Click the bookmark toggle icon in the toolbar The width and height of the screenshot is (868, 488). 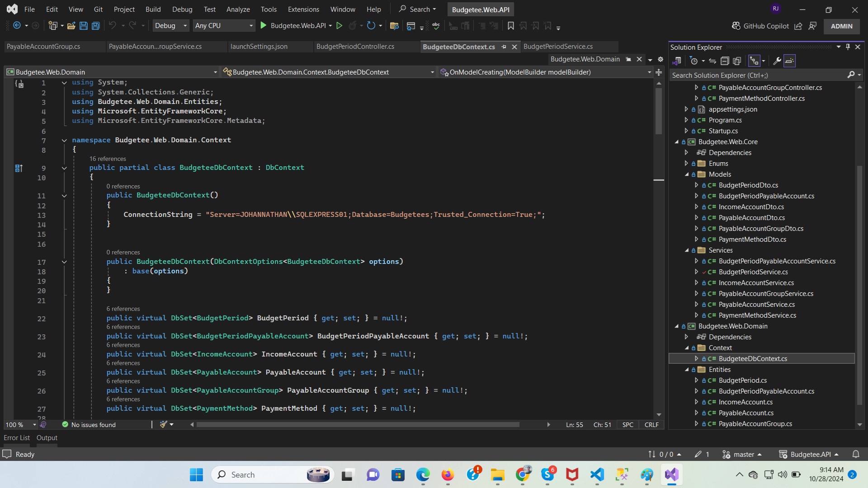click(x=511, y=26)
